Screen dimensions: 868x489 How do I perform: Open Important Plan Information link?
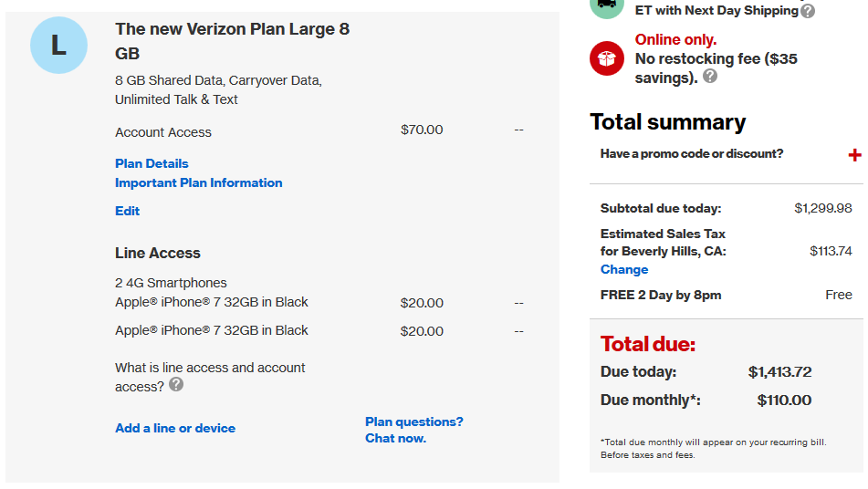coord(199,183)
